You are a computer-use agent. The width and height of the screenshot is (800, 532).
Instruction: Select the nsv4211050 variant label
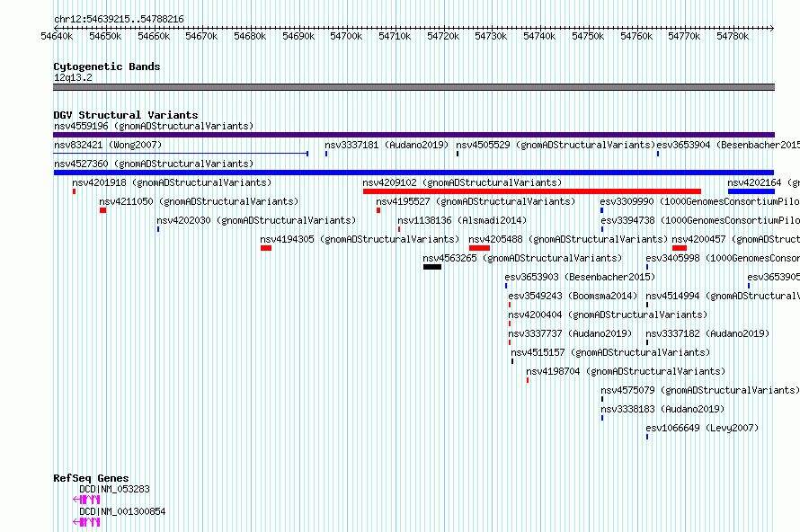[199, 201]
